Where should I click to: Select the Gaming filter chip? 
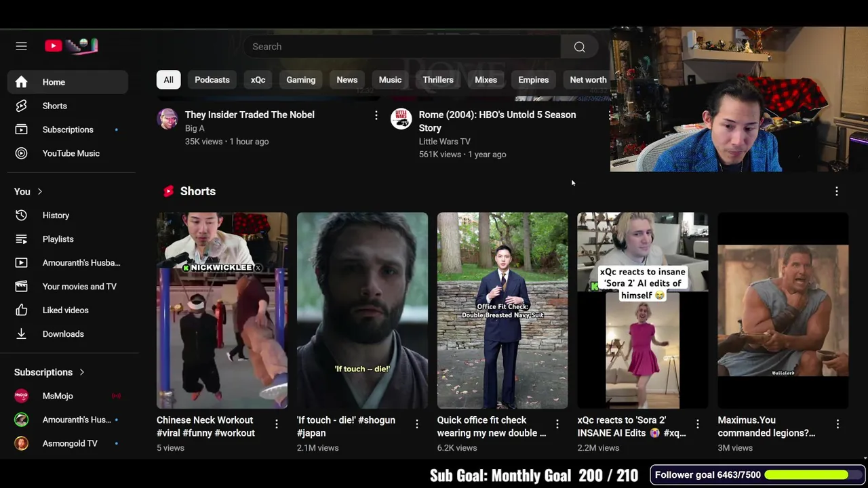click(300, 80)
